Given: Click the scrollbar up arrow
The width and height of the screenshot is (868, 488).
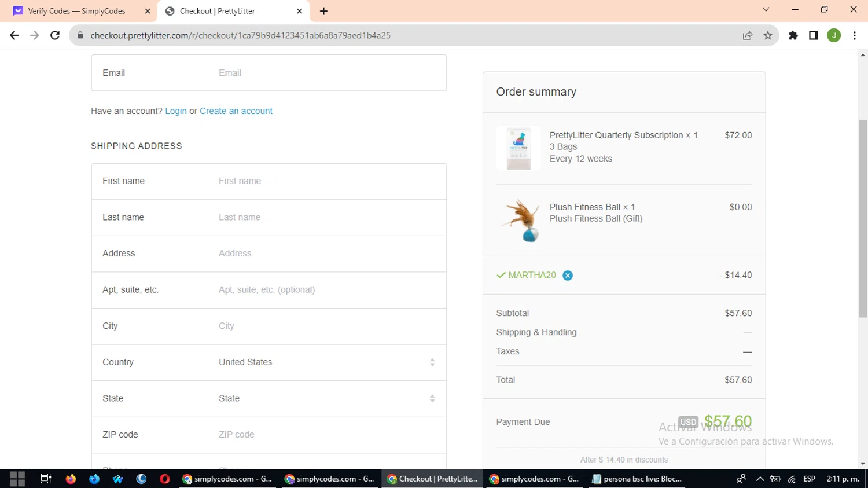Looking at the screenshot, I should tap(863, 55).
